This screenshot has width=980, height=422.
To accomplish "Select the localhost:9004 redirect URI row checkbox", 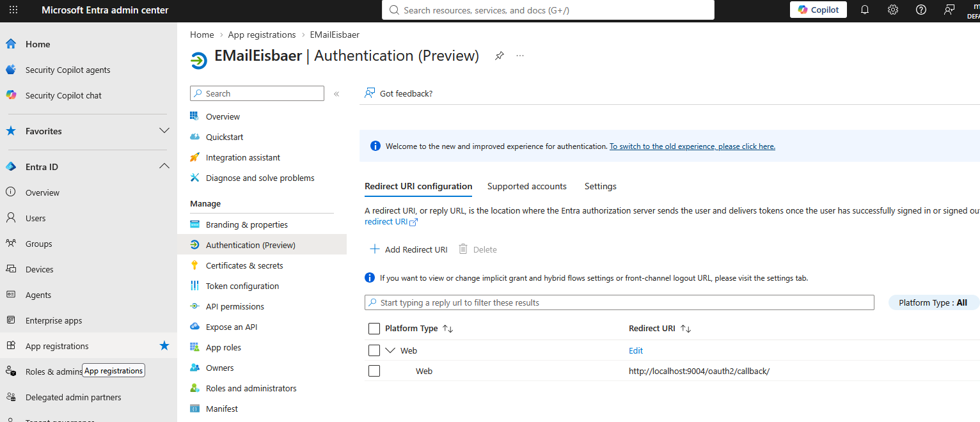I will coord(374,371).
